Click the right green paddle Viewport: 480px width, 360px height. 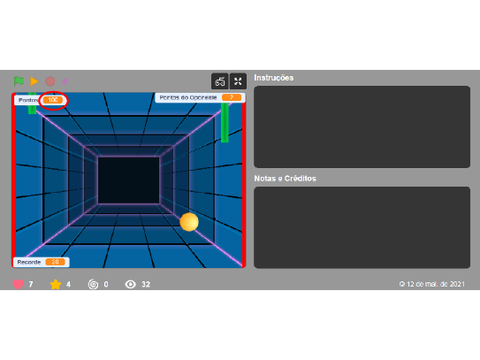tap(225, 122)
